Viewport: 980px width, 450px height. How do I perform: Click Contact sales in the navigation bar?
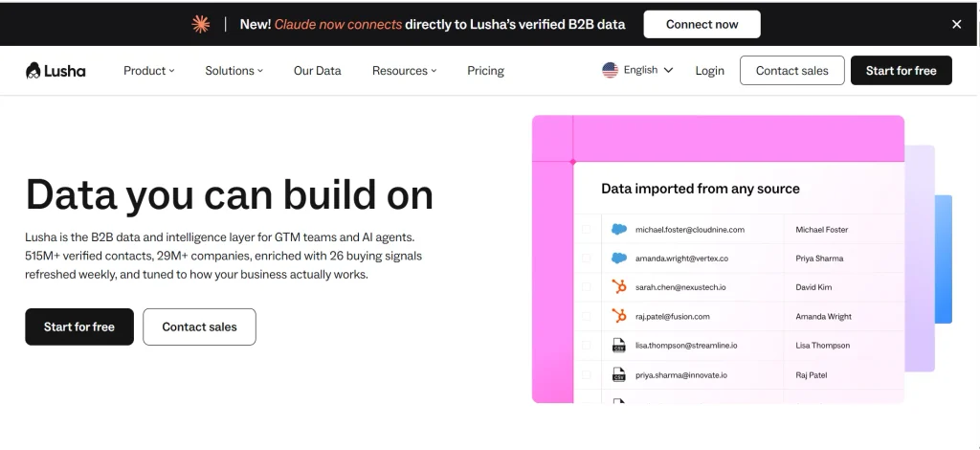pos(791,71)
